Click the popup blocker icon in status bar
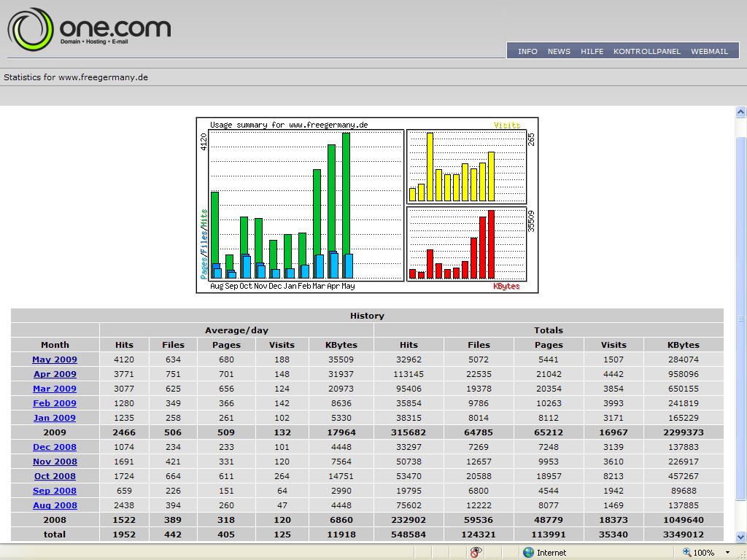The image size is (747, 560). tap(476, 553)
